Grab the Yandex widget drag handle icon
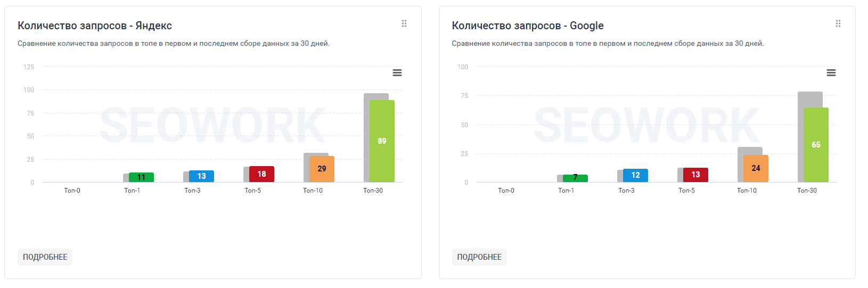The width and height of the screenshot is (868, 288). [x=404, y=23]
